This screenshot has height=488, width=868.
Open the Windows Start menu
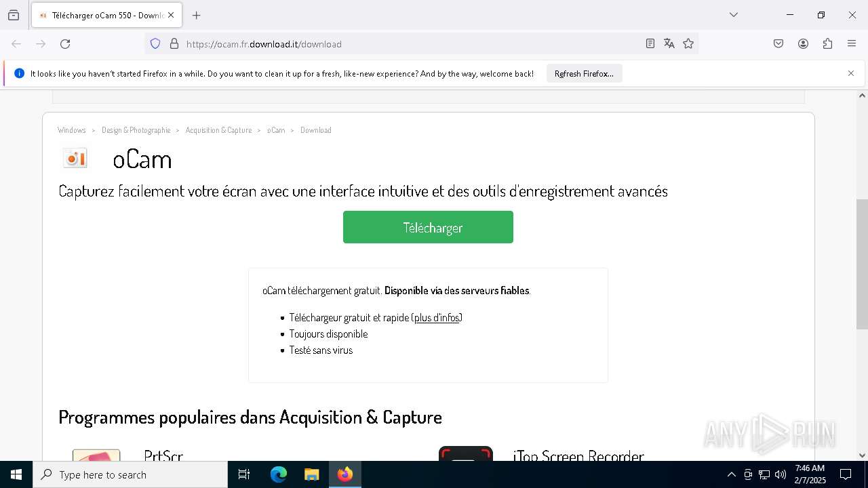(16, 474)
